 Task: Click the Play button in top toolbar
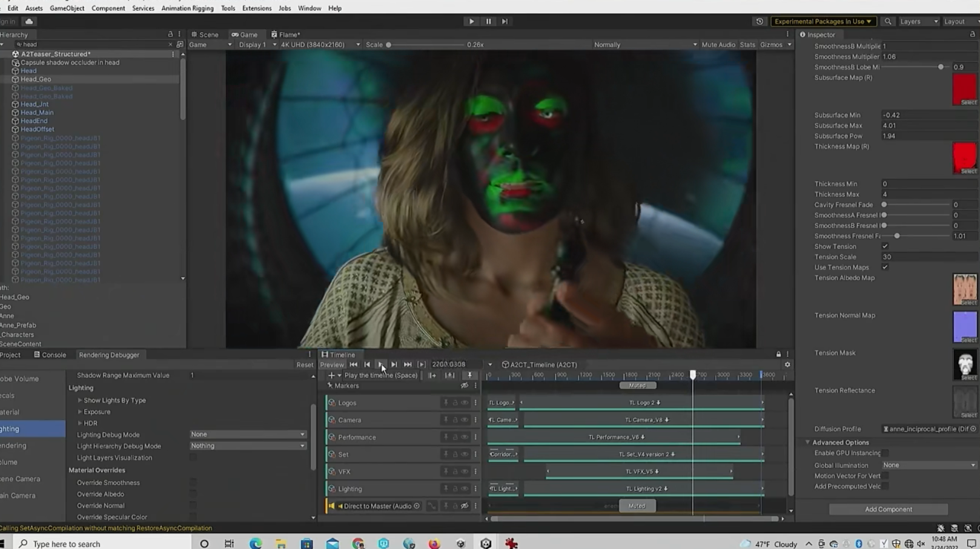471,21
